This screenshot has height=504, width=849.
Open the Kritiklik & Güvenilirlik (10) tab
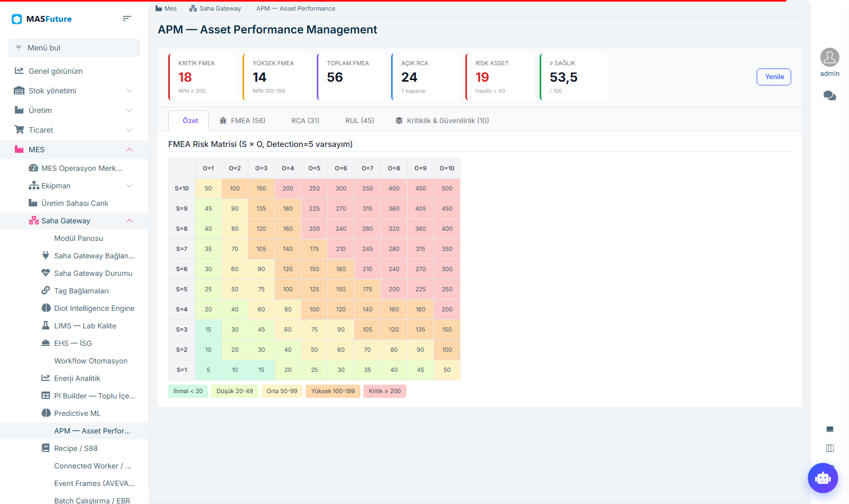(442, 121)
